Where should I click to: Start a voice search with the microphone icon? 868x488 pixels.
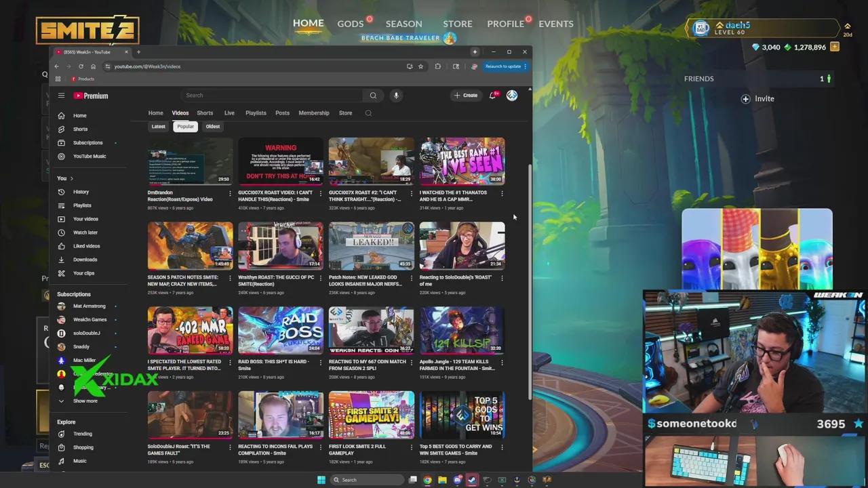[396, 95]
